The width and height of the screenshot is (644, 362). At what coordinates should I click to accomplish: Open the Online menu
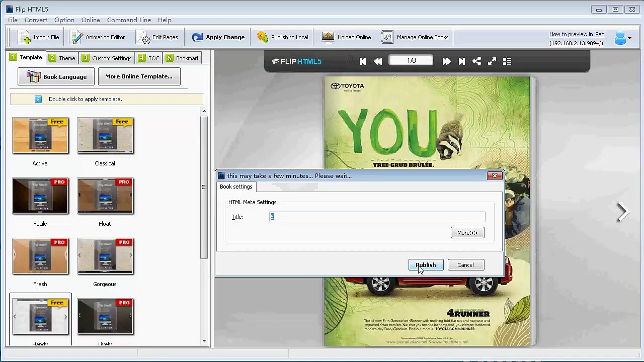[91, 20]
